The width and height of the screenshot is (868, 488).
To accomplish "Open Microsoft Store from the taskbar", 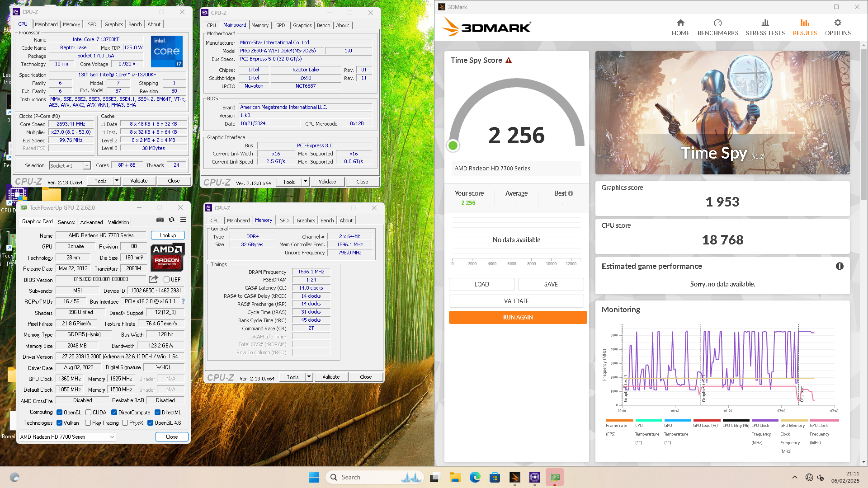I will (x=495, y=477).
